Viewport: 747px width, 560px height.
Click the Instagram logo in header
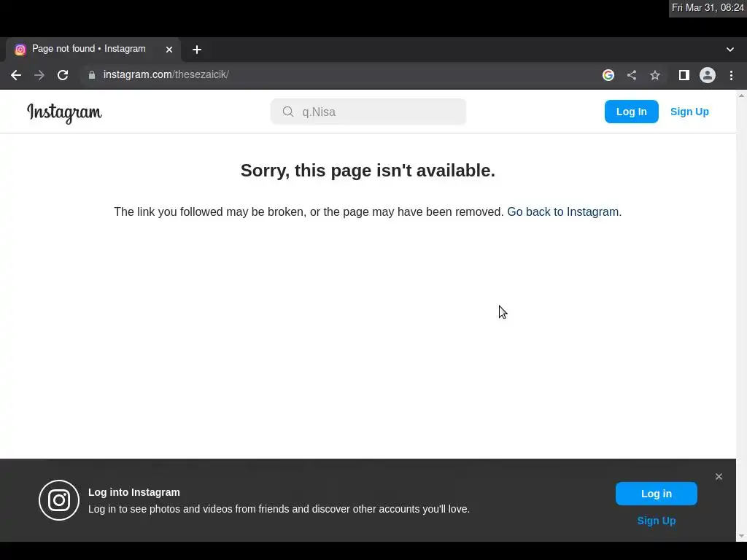click(x=64, y=113)
